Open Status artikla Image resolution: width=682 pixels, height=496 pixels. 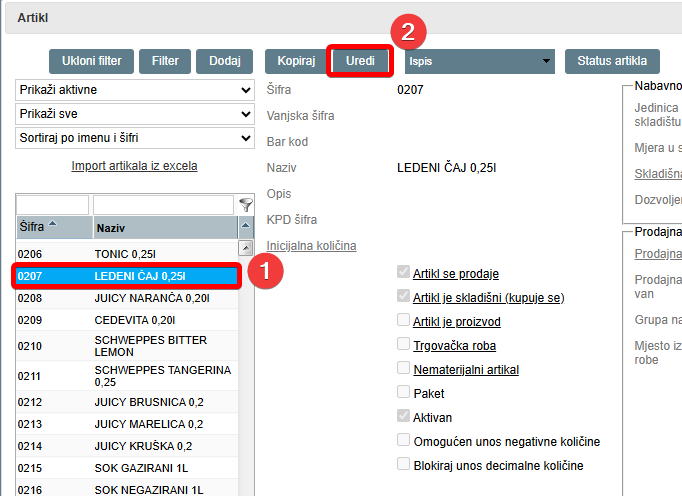point(618,61)
